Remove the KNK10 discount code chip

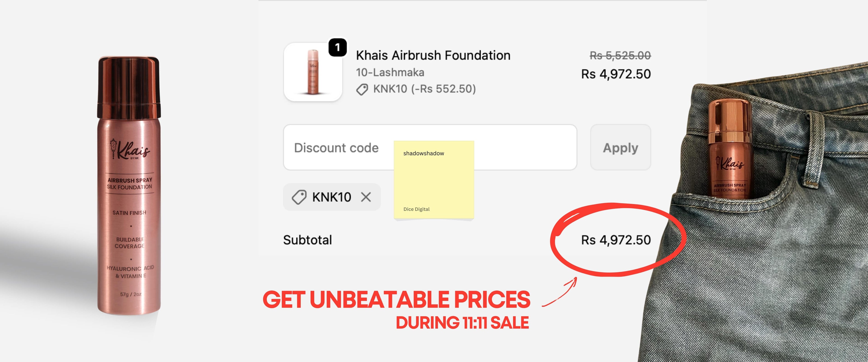coord(366,197)
